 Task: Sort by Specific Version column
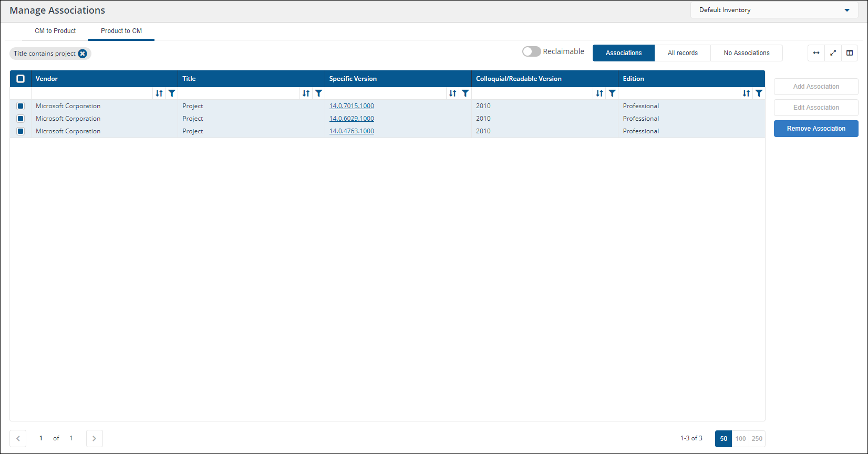pos(452,93)
